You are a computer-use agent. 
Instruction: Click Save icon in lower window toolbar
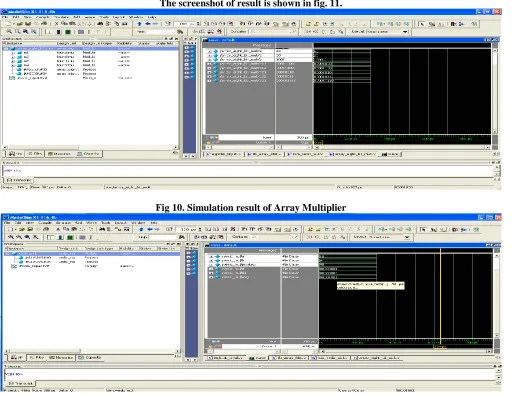[x=30, y=229]
